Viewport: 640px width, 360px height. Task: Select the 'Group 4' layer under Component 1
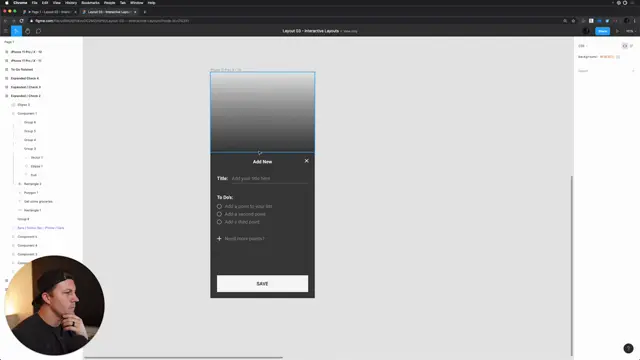(30, 140)
